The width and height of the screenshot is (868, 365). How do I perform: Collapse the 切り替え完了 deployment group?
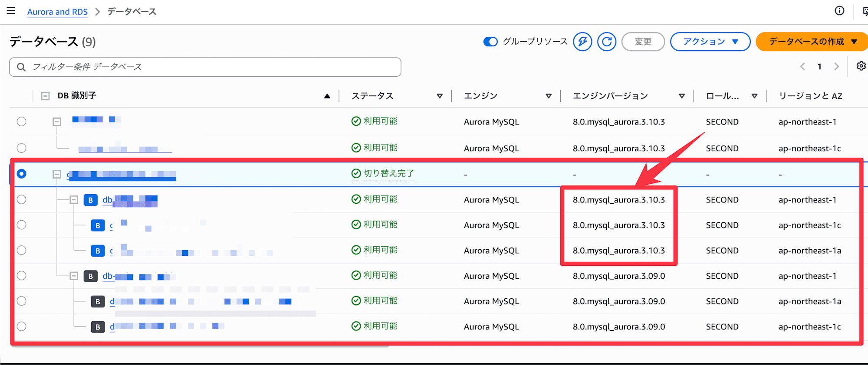click(57, 174)
